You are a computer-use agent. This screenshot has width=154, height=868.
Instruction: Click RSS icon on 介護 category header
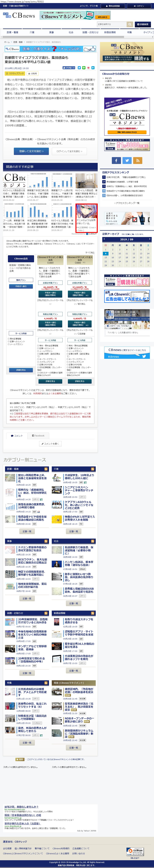point(93,469)
